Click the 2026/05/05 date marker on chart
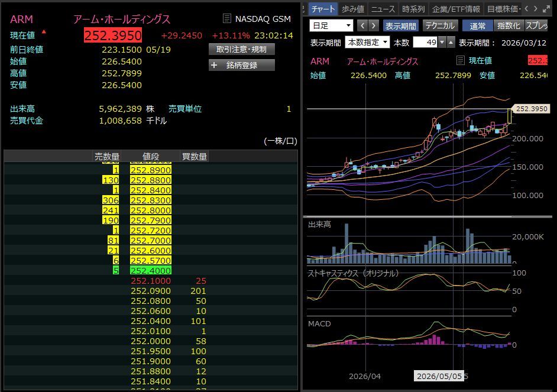The height and width of the screenshot is (392, 557). [439, 376]
